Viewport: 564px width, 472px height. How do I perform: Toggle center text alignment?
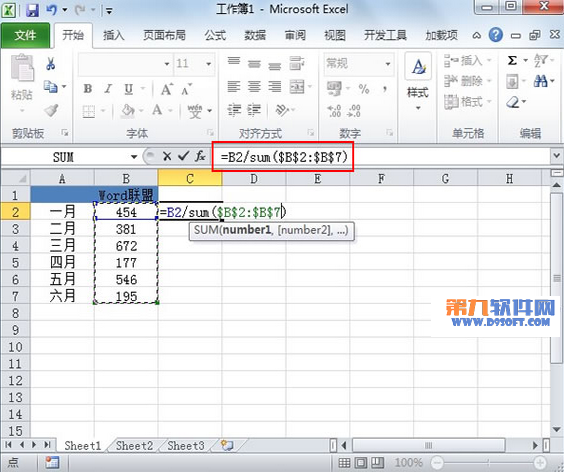[x=254, y=87]
